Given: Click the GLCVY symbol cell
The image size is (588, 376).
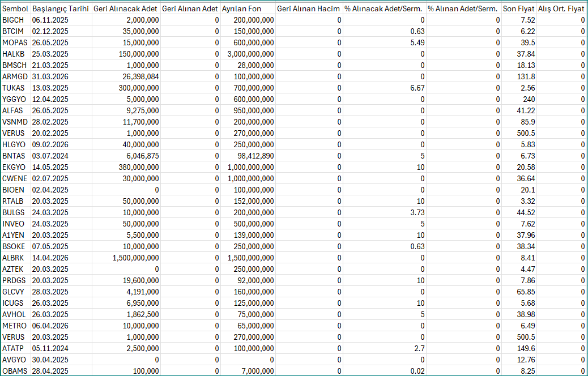Looking at the screenshot, I should 15,292.
